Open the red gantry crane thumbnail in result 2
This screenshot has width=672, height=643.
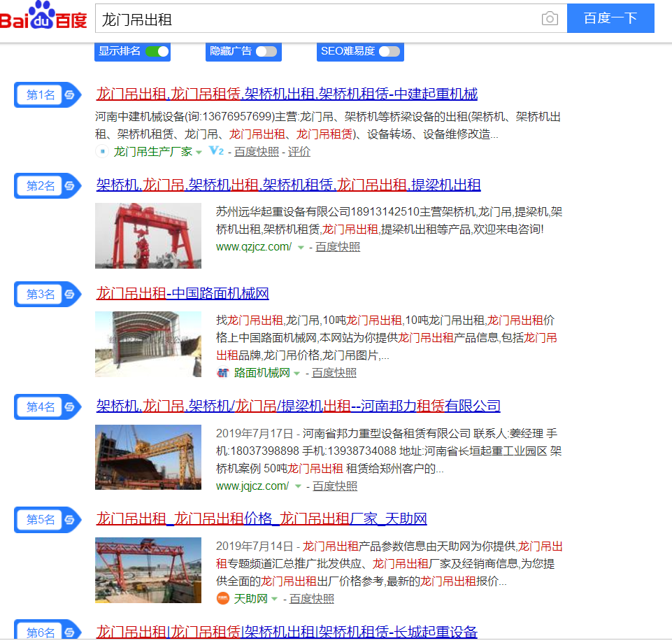point(148,236)
